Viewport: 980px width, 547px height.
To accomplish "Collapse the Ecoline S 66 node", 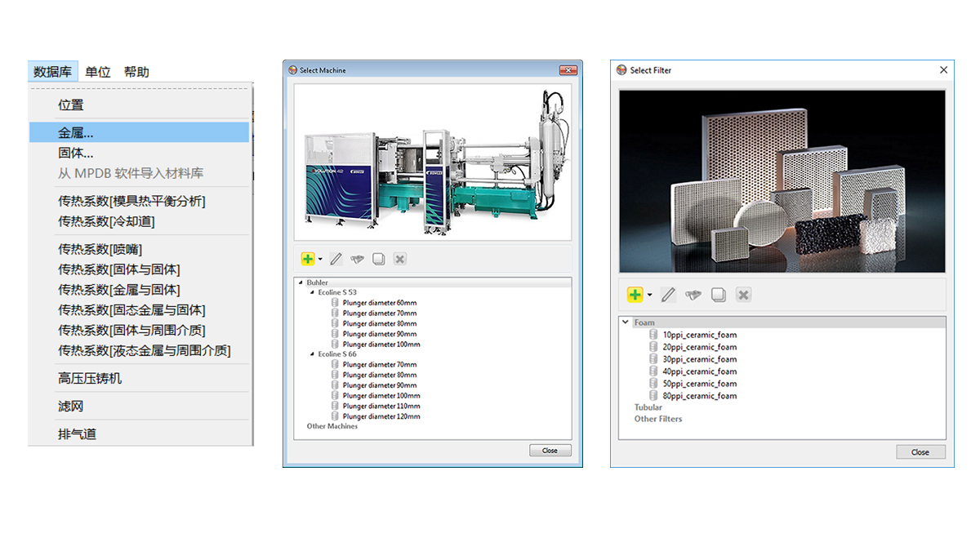I will [x=310, y=354].
